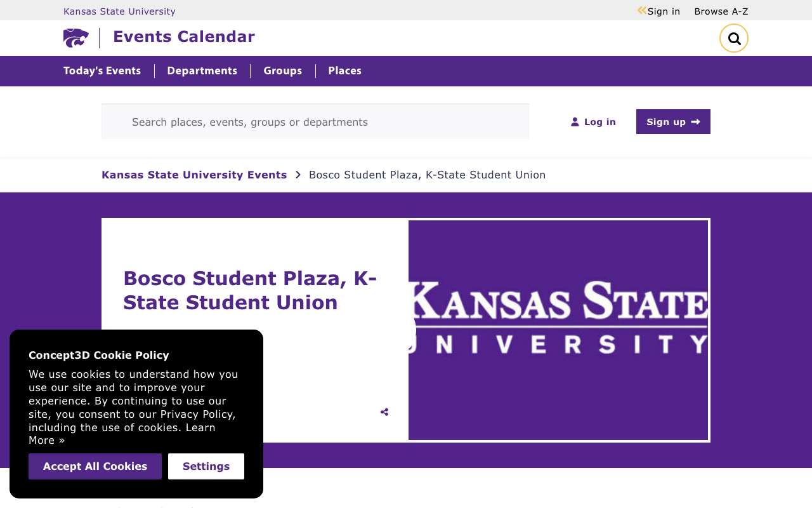
Task: Click the Sign up button
Action: tap(673, 122)
